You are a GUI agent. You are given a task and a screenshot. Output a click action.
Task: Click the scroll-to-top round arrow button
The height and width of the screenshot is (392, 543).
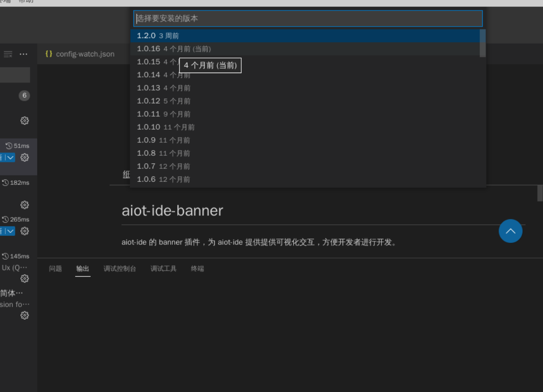pos(510,231)
